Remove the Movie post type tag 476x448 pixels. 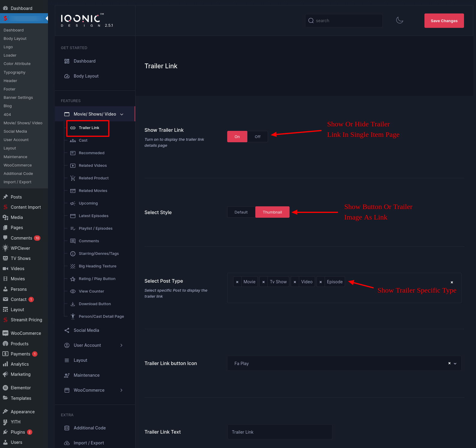click(x=237, y=282)
